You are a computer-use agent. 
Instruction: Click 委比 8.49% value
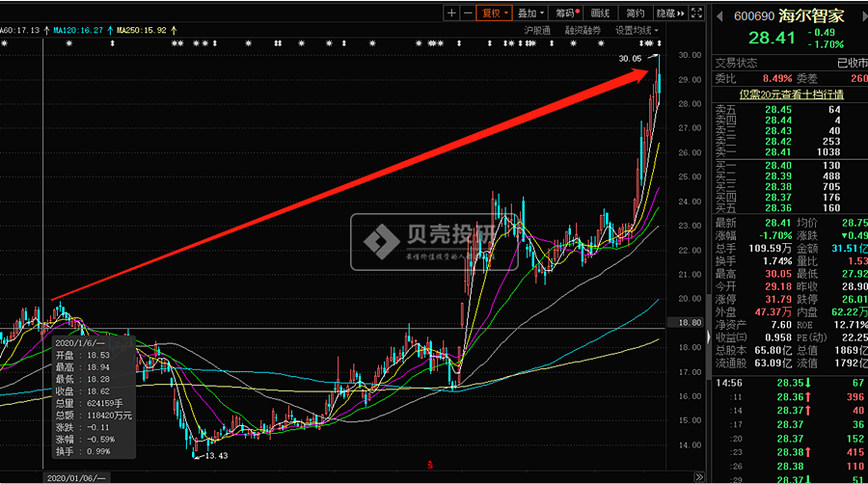coord(777,78)
